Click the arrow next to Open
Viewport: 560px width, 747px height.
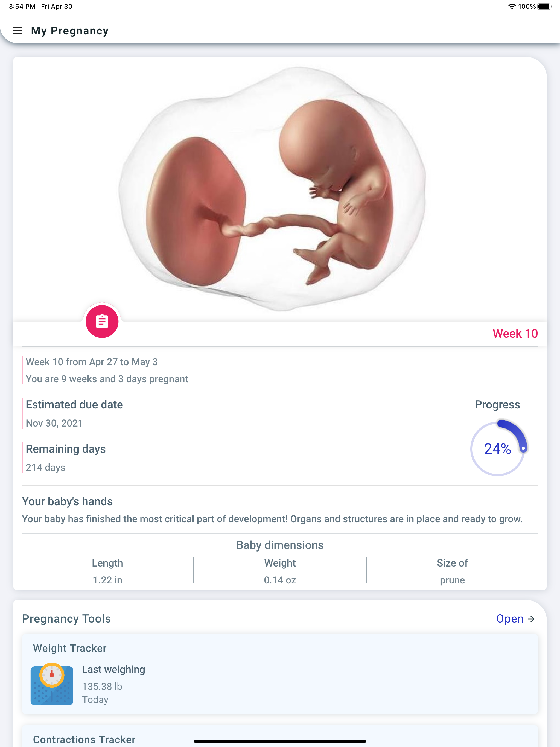pos(531,619)
